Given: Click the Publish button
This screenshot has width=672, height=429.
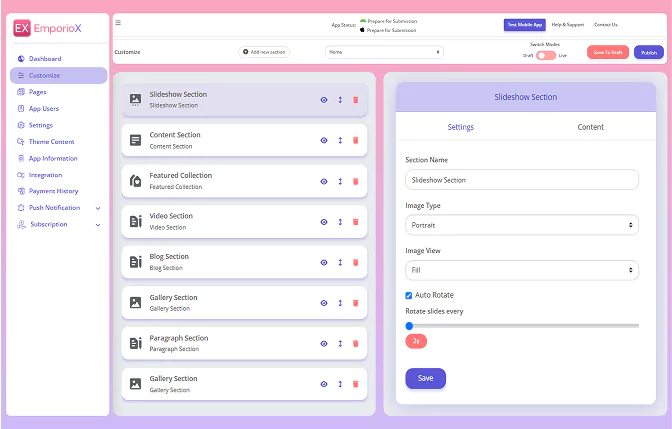Looking at the screenshot, I should pyautogui.click(x=648, y=52).
